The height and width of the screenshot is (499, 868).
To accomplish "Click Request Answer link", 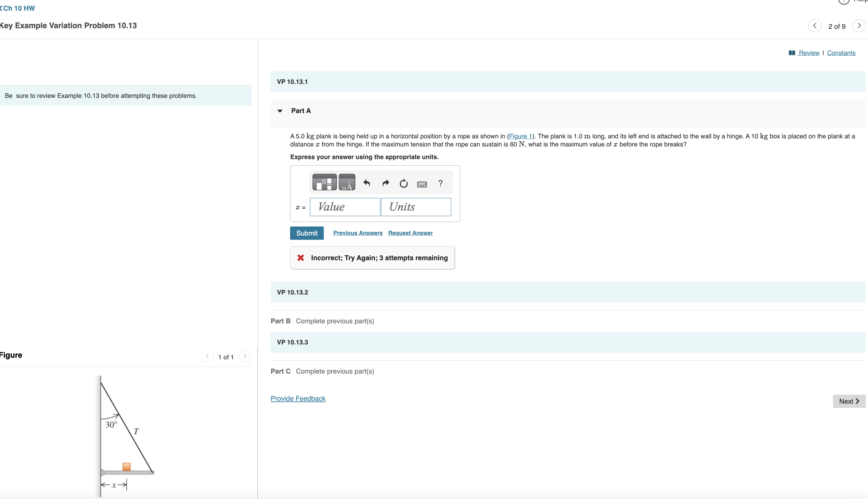I will [410, 233].
